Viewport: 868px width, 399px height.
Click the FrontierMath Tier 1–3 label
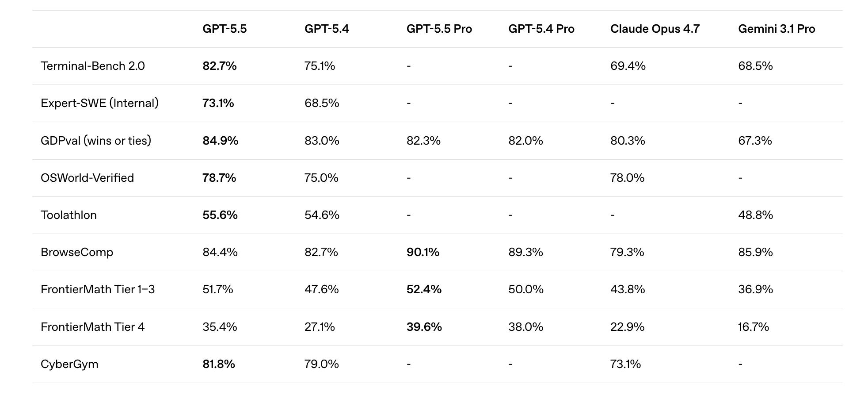pos(98,289)
